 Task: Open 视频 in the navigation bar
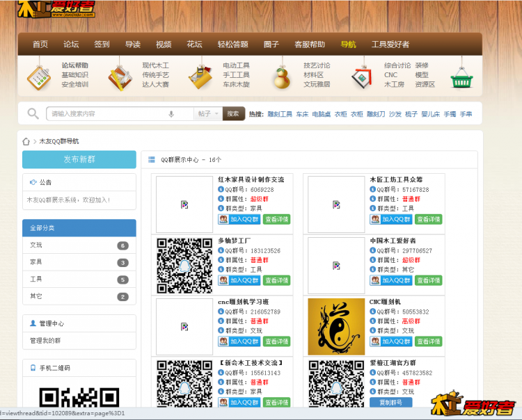(164, 45)
